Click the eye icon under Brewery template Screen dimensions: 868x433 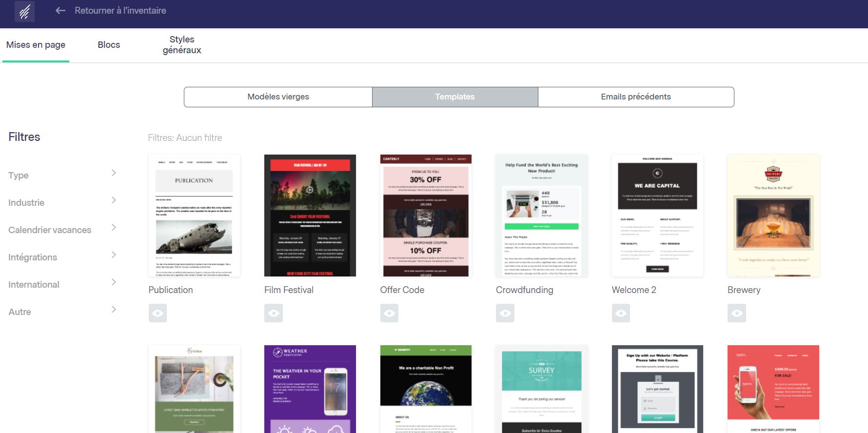(x=737, y=313)
